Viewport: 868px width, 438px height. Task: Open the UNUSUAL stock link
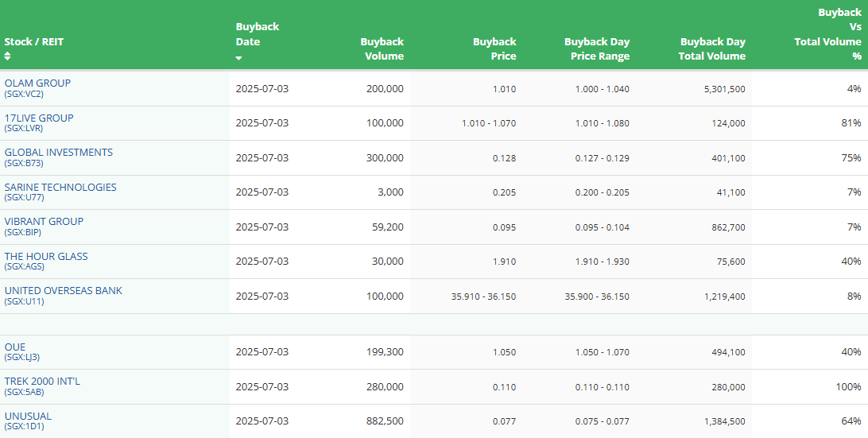click(x=28, y=417)
